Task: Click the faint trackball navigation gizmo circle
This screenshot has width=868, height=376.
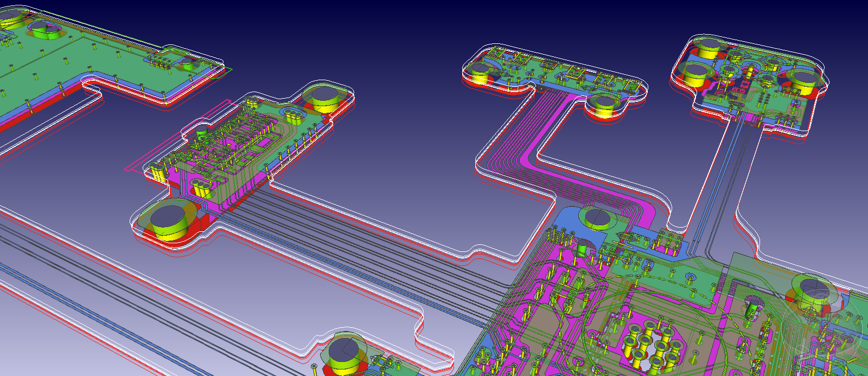Action: coord(821,324)
